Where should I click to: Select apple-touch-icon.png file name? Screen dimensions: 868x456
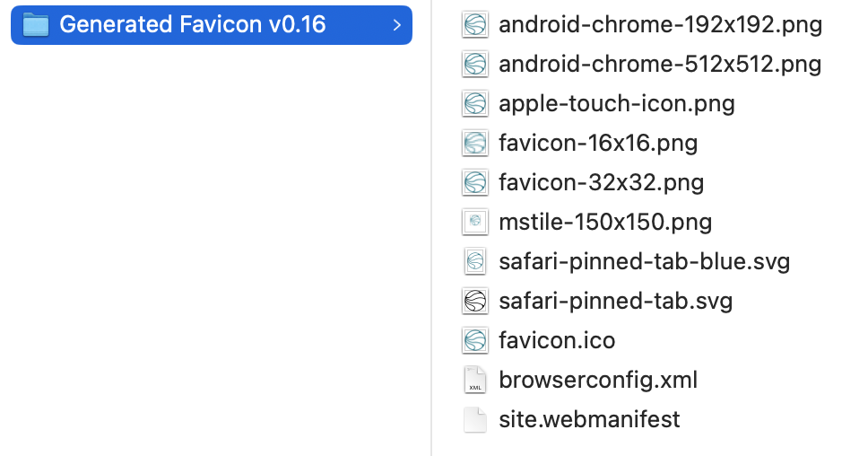point(617,103)
